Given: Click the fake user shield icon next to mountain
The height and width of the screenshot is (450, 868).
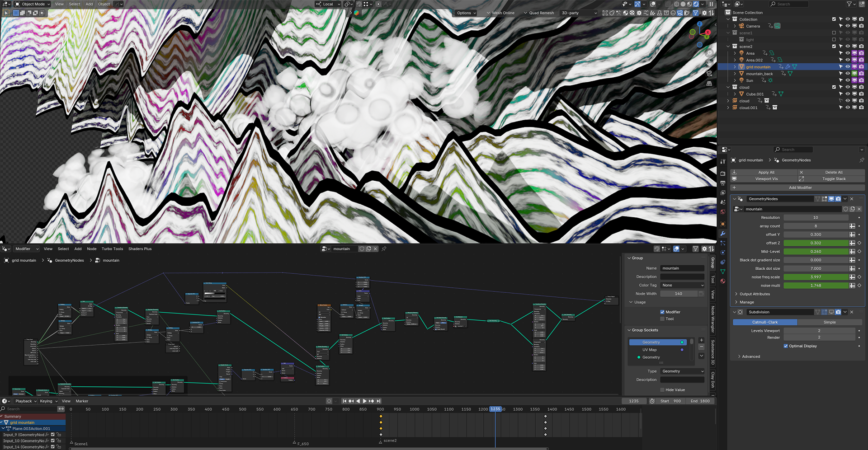Looking at the screenshot, I should (x=845, y=209).
